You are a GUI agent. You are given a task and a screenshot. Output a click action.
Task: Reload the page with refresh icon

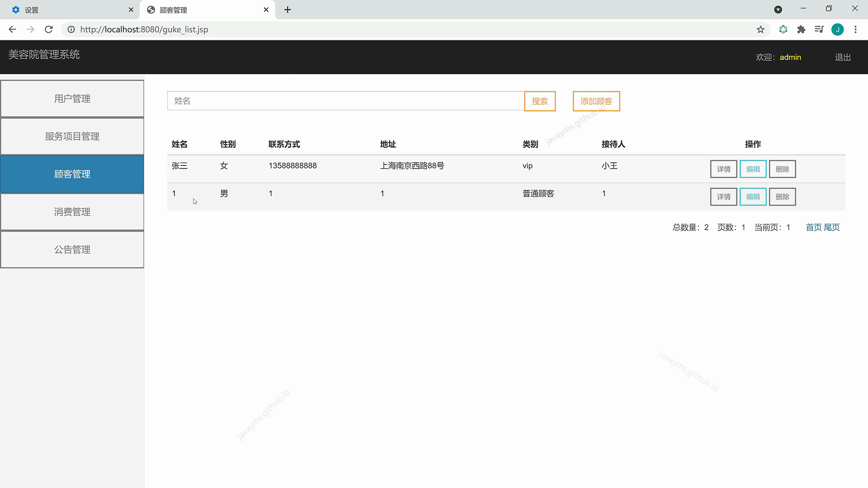(x=49, y=29)
